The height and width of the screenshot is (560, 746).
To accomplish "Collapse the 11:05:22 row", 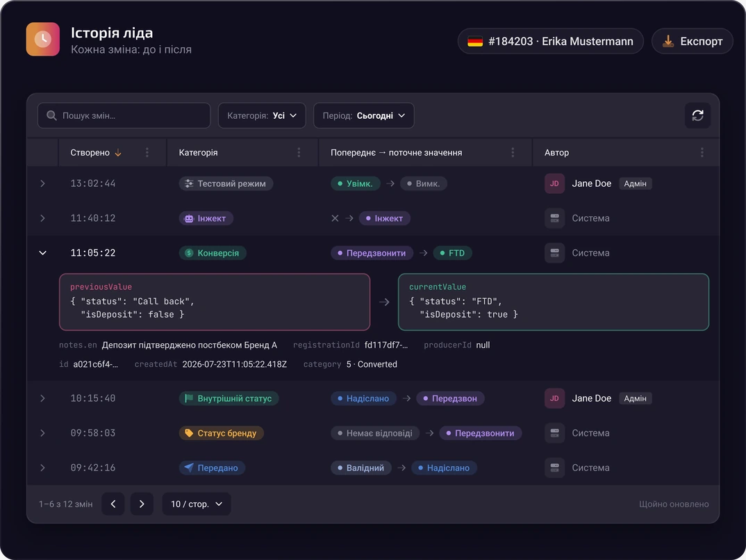I will coord(42,253).
